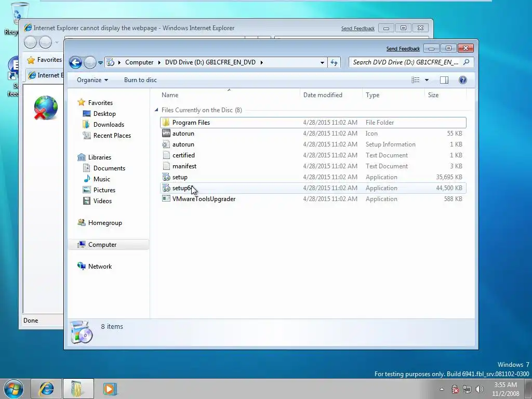Open the Videos library

102,201
